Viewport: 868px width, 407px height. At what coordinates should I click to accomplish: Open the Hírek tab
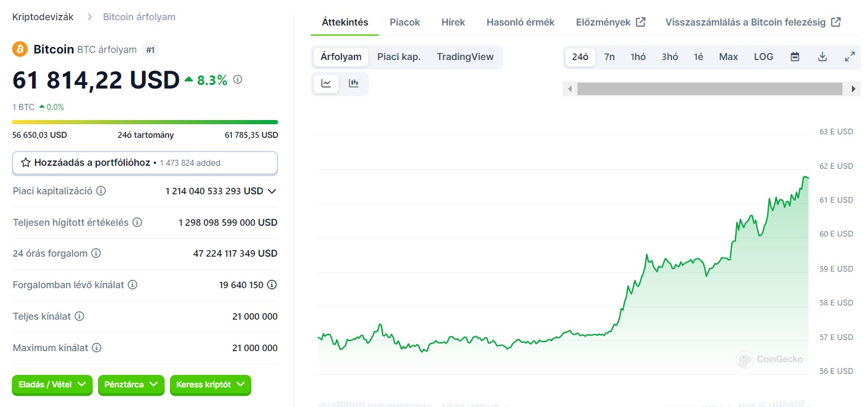[453, 23]
